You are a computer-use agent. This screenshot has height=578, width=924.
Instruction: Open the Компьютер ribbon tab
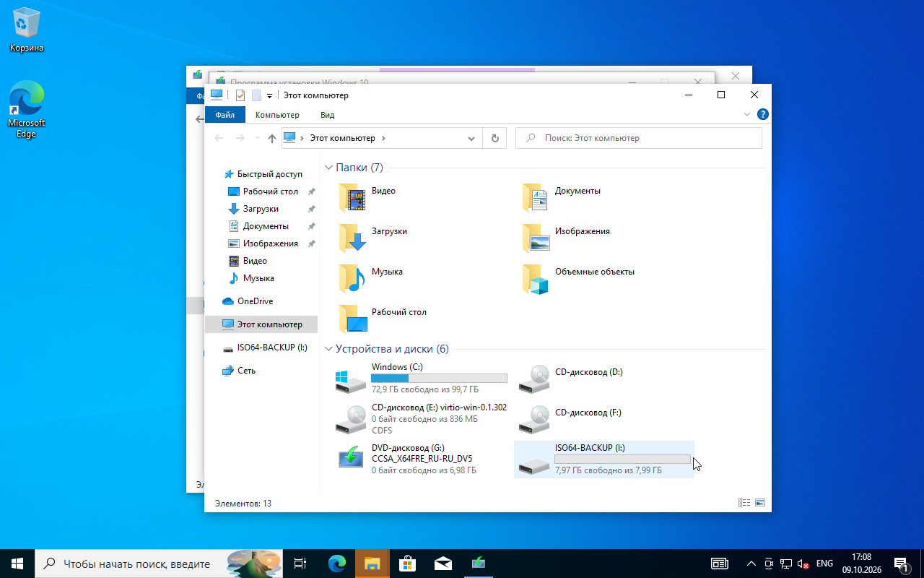277,115
